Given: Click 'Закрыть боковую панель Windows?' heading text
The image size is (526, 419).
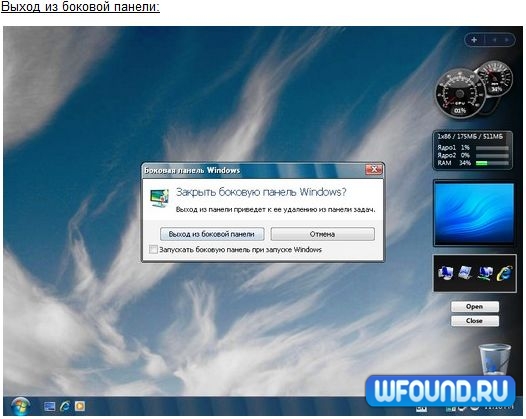Looking at the screenshot, I should tap(261, 192).
